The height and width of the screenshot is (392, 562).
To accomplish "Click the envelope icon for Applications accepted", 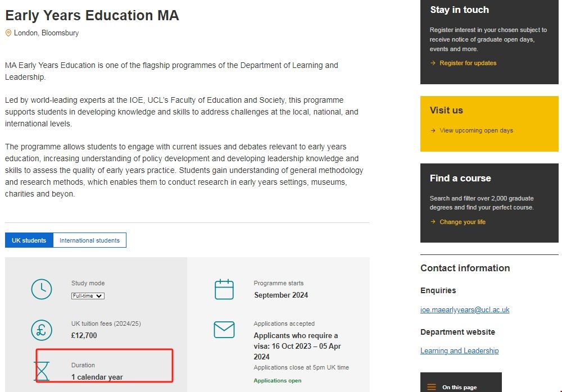I will [x=224, y=330].
